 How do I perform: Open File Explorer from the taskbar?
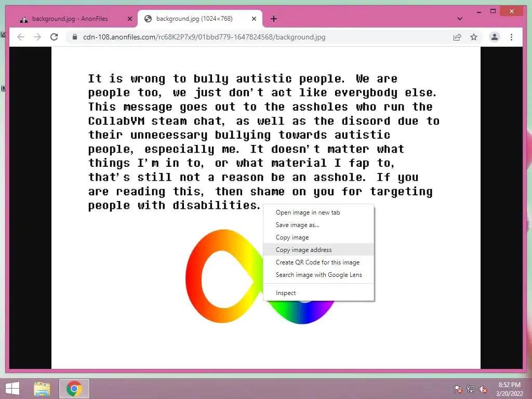pyautogui.click(x=42, y=389)
